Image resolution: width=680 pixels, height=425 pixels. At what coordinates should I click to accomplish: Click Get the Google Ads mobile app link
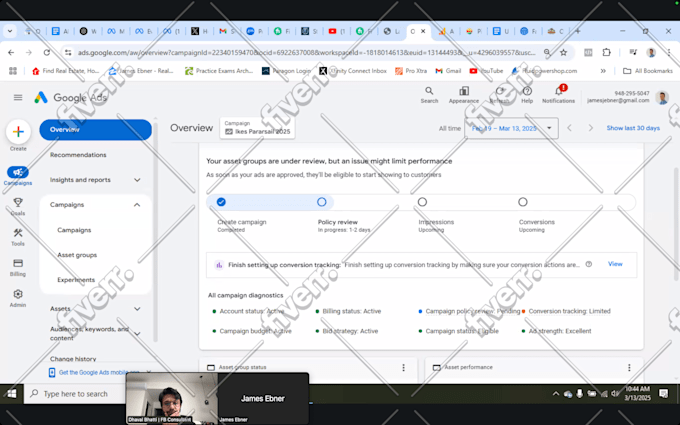[99, 373]
